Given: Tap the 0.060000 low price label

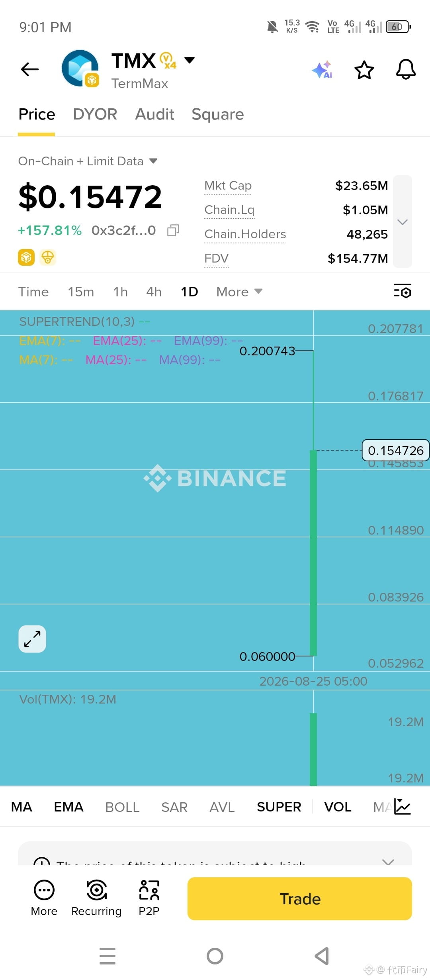Looking at the screenshot, I should click(267, 656).
